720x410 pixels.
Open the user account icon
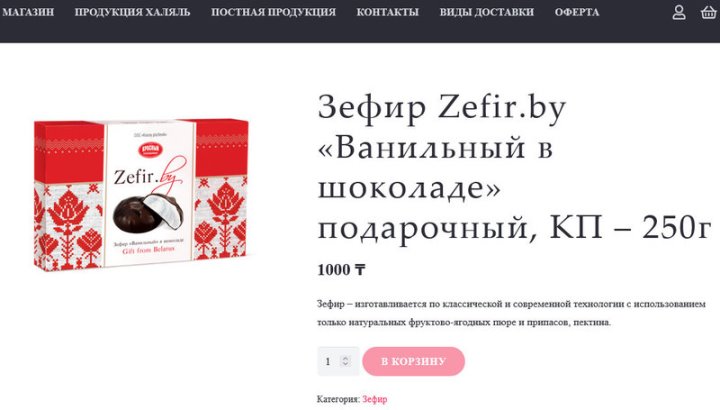[679, 12]
